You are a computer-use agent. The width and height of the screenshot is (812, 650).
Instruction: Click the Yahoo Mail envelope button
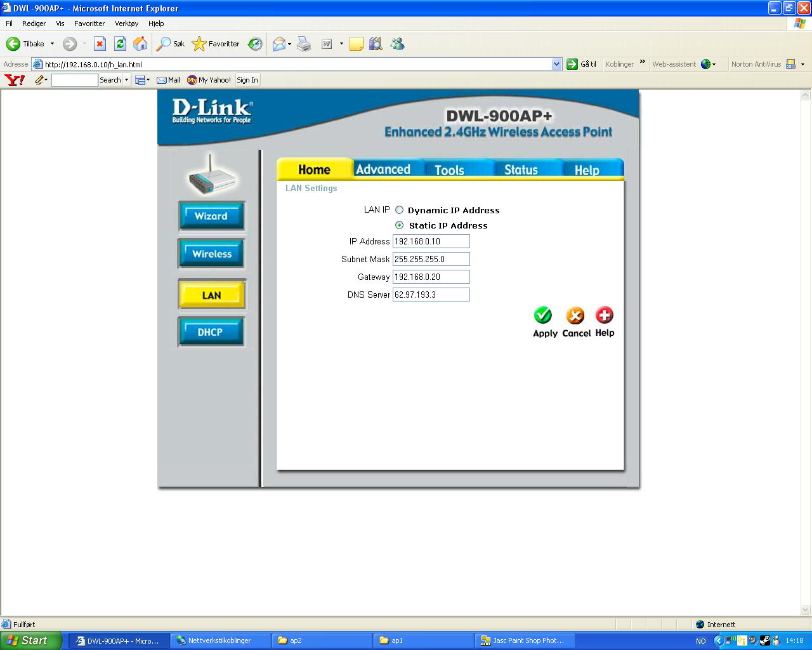[x=168, y=80]
